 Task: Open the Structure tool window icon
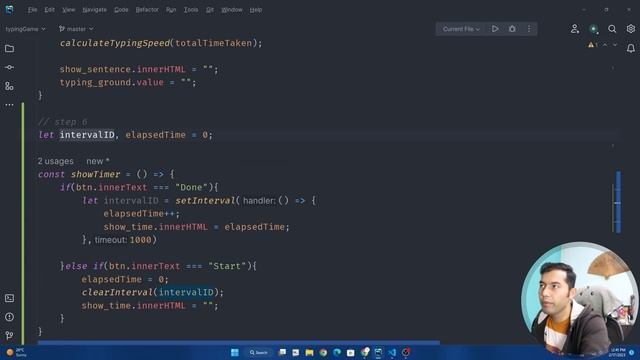tap(9, 86)
